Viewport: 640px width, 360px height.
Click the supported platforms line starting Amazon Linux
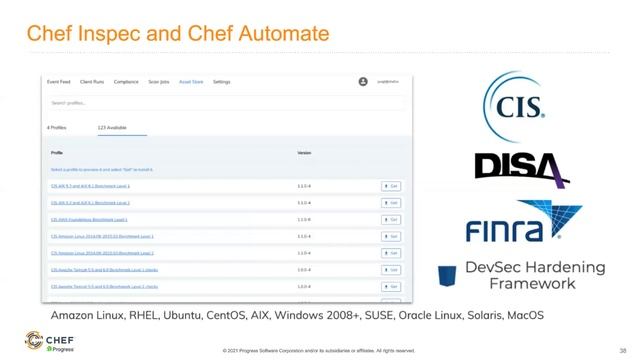(x=297, y=316)
